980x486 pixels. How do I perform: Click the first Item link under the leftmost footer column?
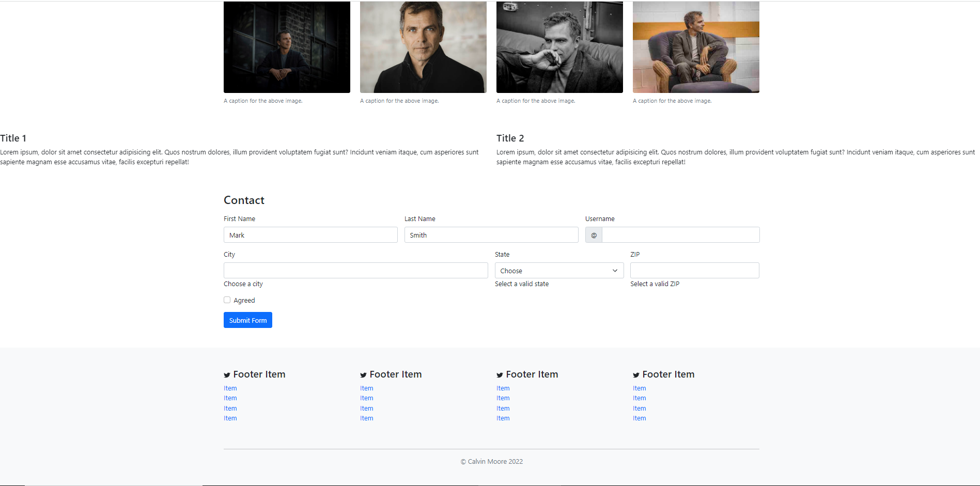point(230,388)
